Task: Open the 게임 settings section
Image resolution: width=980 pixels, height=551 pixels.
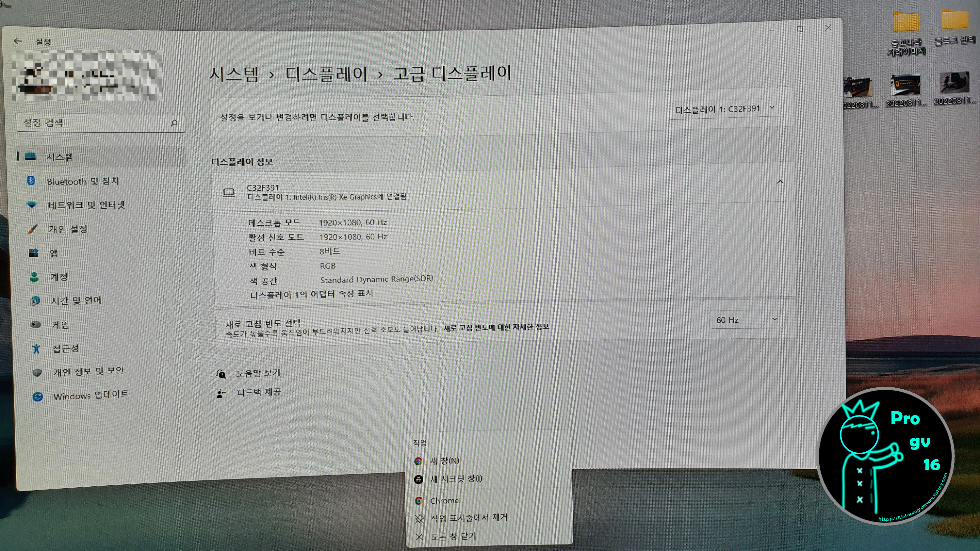Action: click(x=60, y=324)
